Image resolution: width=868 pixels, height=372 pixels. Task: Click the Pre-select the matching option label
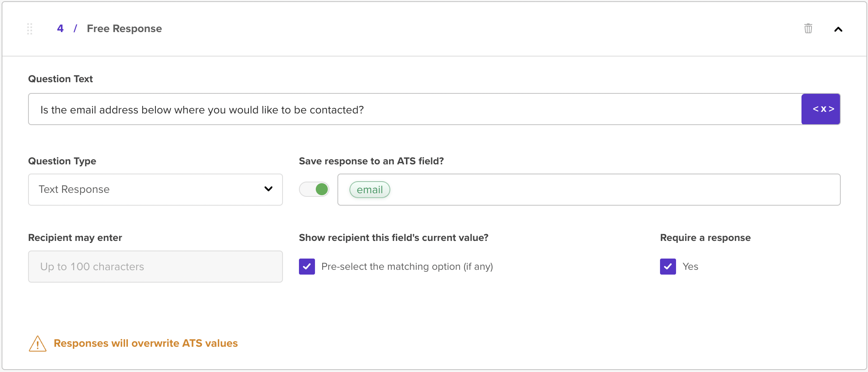407,267
